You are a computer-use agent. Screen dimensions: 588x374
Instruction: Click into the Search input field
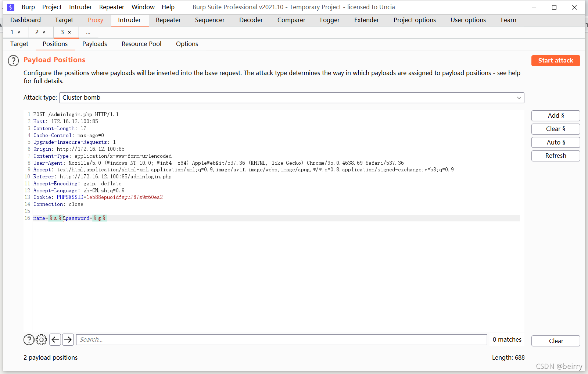(x=282, y=340)
